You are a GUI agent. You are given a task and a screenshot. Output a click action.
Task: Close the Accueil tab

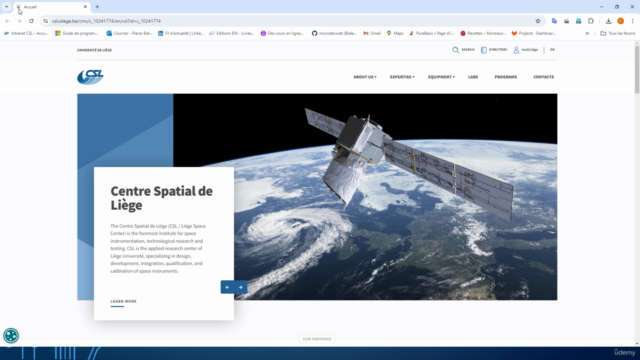pyautogui.click(x=85, y=7)
